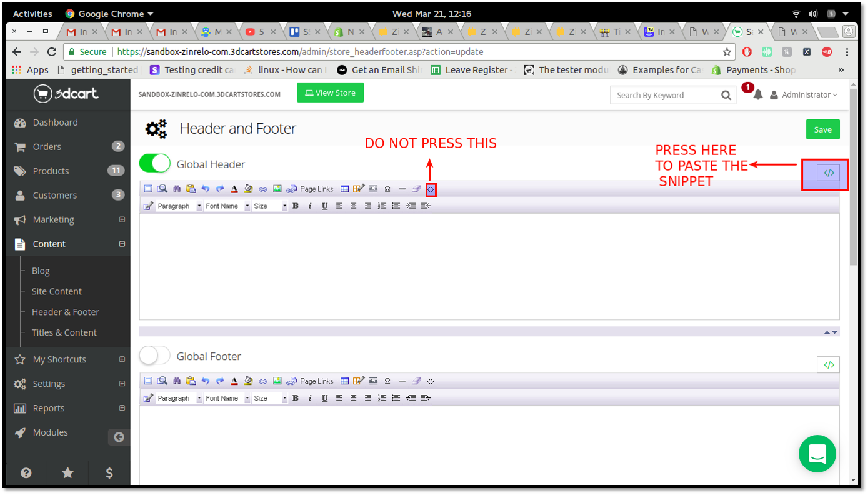Apply bold in Global Header editor
Viewport: 868px width, 495px height.
[296, 206]
